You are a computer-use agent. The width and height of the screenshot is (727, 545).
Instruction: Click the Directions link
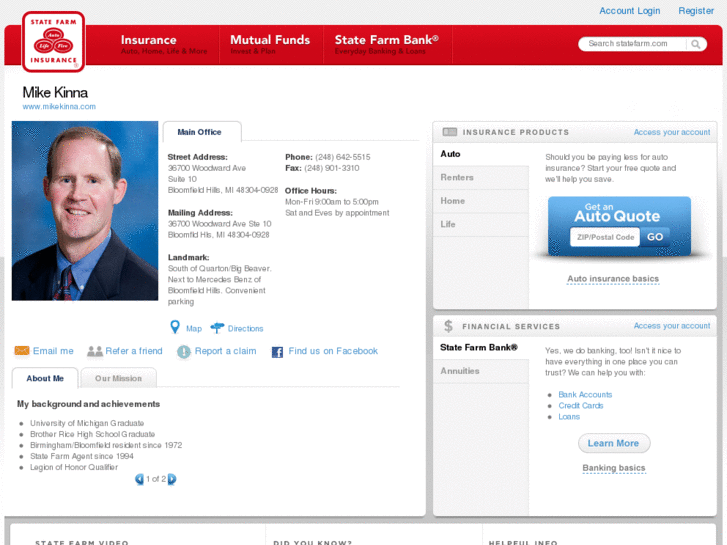pyautogui.click(x=245, y=328)
